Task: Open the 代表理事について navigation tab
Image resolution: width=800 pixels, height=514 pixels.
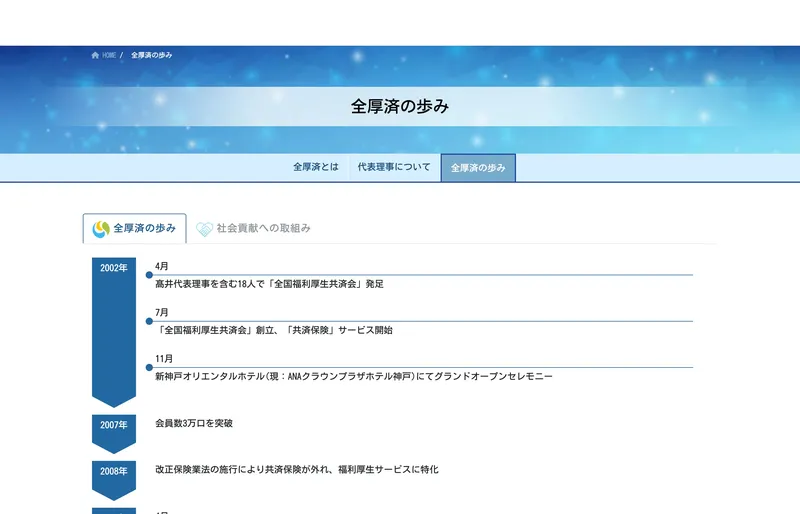Action: tap(394, 167)
